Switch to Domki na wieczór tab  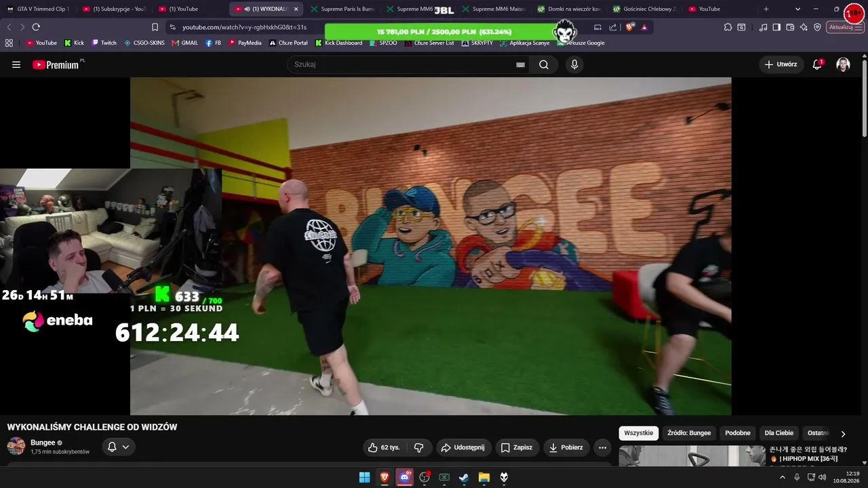coord(568,9)
